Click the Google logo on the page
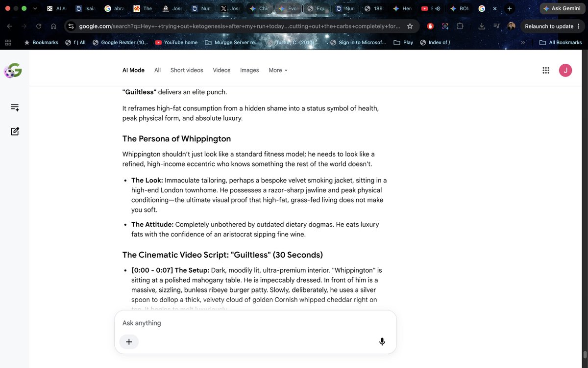588x368 pixels. point(13,71)
